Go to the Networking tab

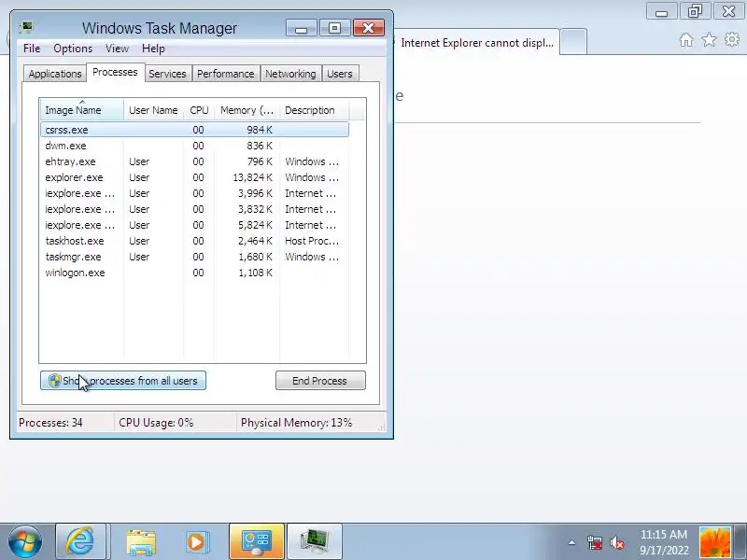click(290, 74)
